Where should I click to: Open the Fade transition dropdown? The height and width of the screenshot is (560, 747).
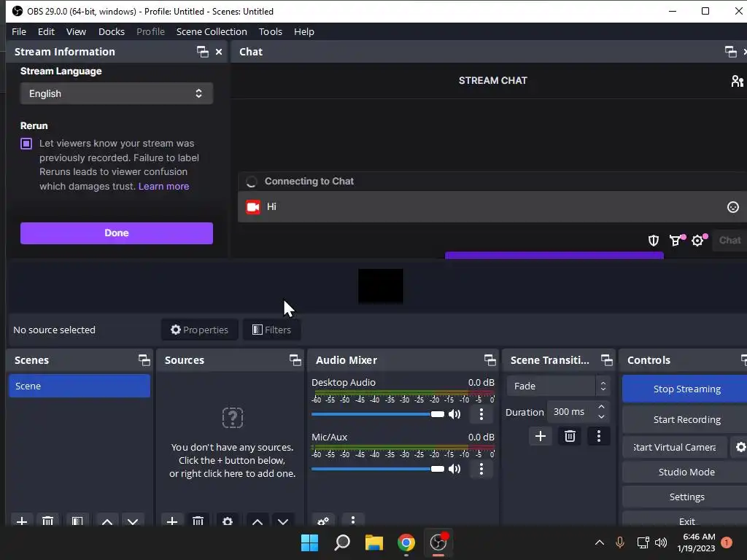pyautogui.click(x=558, y=386)
